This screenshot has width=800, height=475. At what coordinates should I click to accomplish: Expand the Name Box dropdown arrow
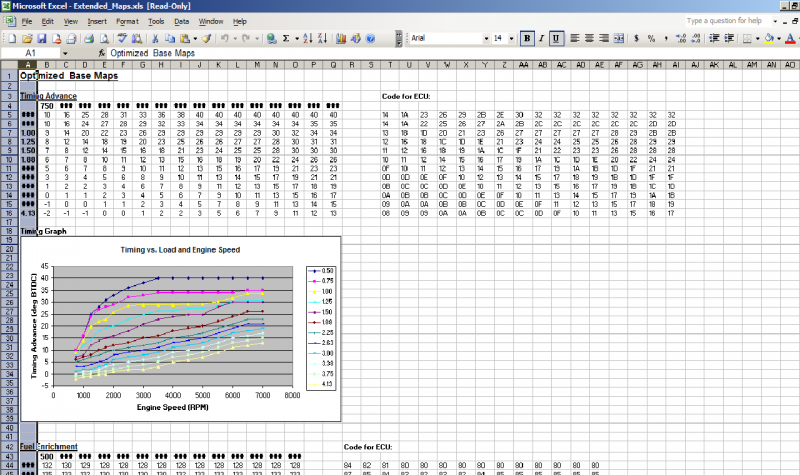click(x=65, y=53)
